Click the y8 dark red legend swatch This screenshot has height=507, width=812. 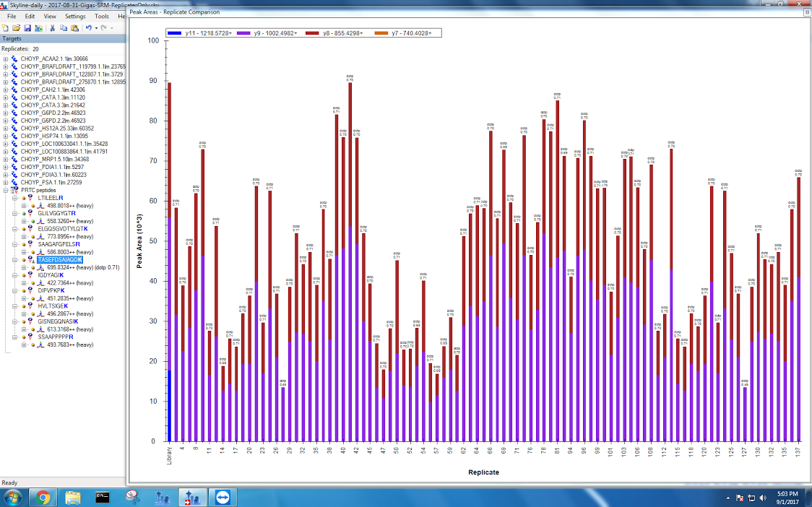point(311,33)
